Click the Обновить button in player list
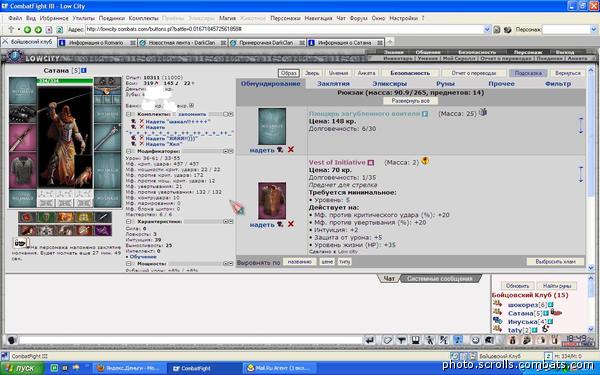 click(517, 286)
